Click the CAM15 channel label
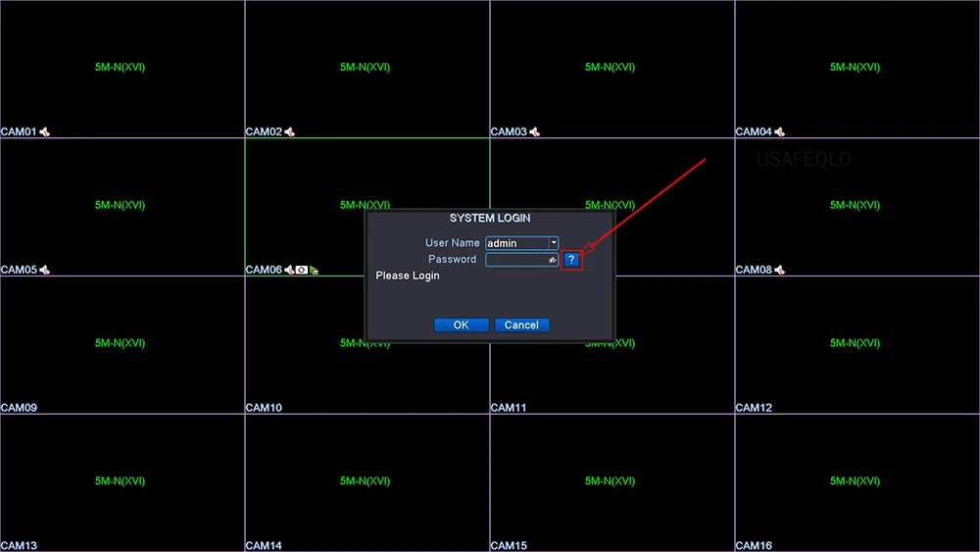Viewport: 980px width, 552px height. click(509, 546)
